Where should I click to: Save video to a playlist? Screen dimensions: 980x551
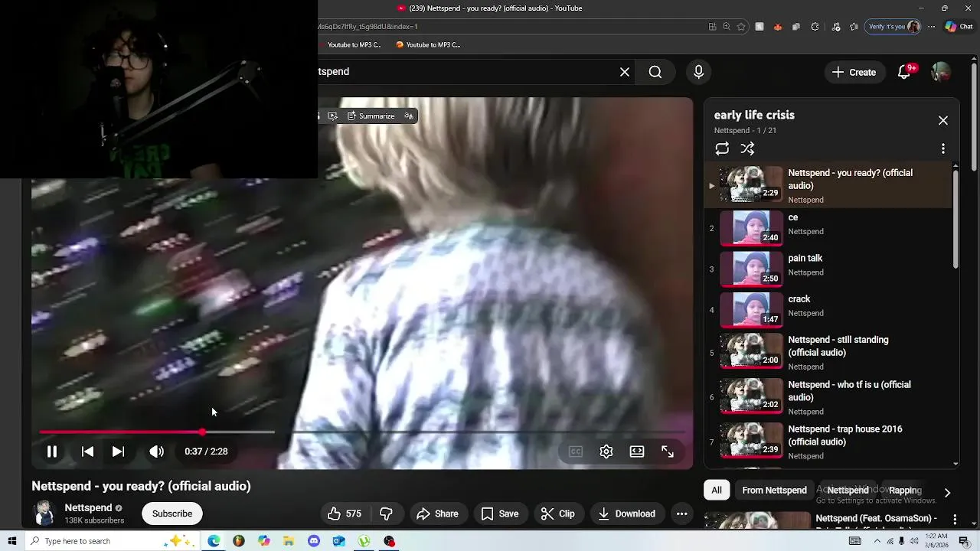pyautogui.click(x=500, y=514)
